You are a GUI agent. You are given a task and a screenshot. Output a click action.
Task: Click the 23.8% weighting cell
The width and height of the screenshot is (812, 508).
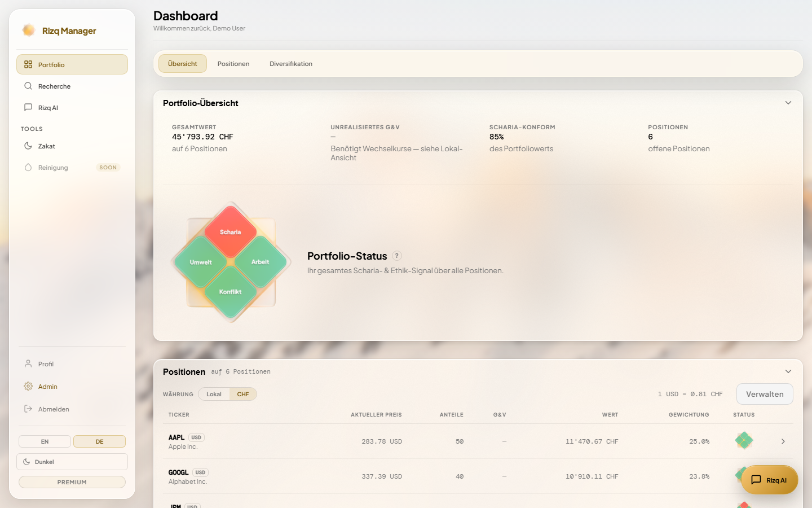coord(699,476)
